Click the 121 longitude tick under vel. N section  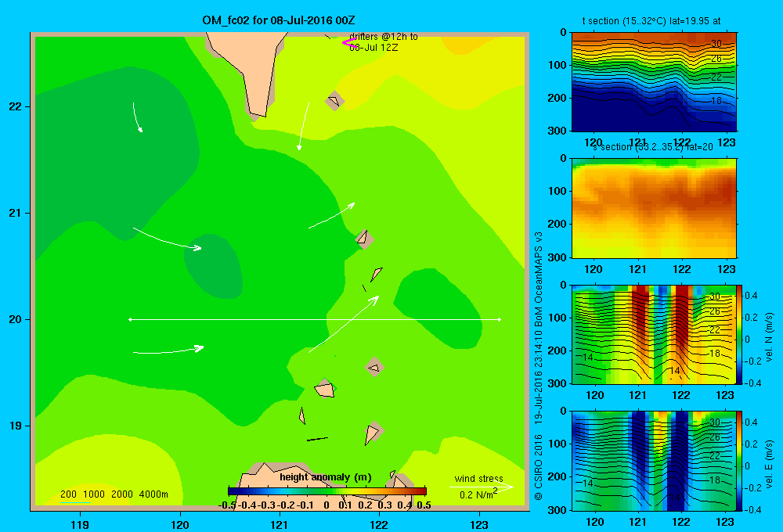click(637, 395)
